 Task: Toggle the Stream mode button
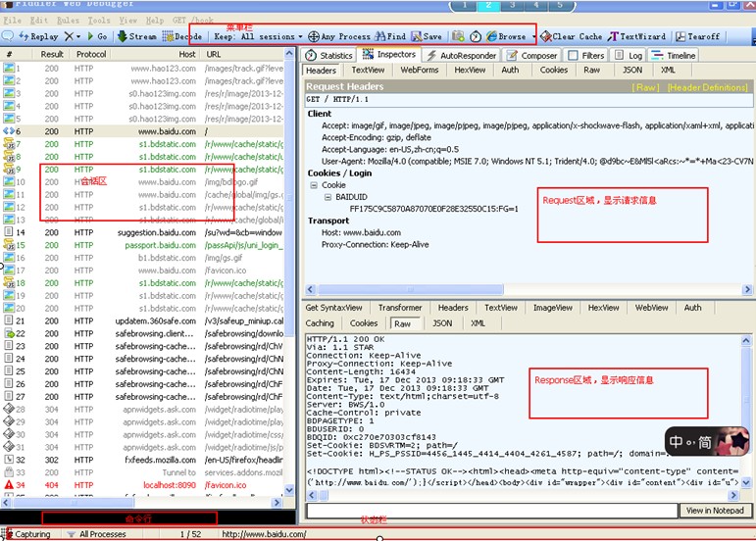(137, 36)
